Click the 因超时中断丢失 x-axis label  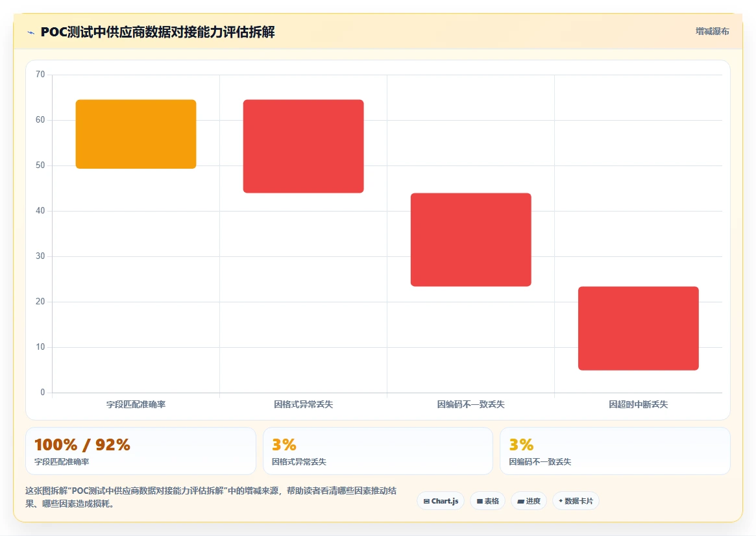639,404
